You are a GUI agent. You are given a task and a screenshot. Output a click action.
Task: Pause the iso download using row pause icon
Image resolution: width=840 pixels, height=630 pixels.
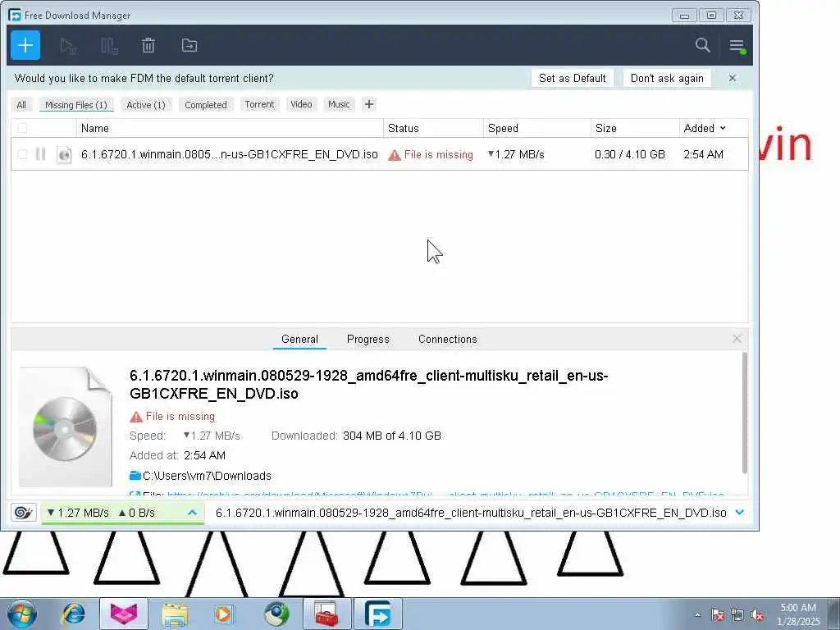41,154
